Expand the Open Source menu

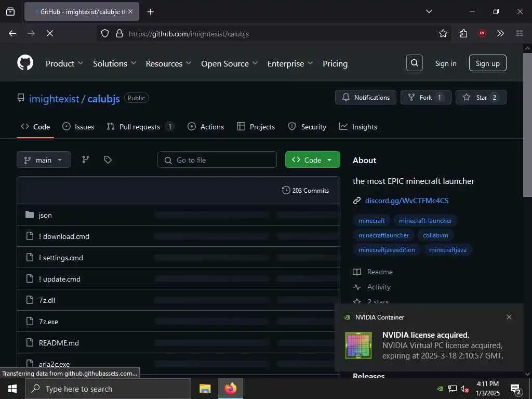(229, 63)
